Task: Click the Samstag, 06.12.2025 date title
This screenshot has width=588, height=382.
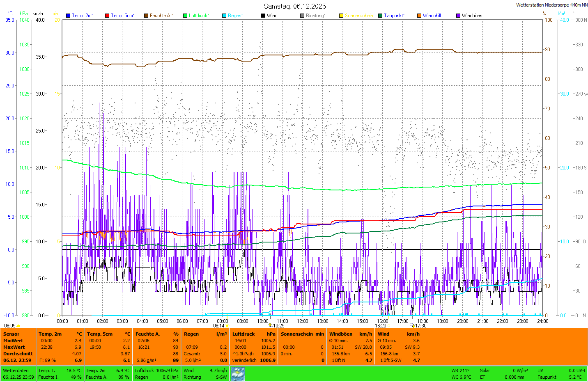Action: (x=294, y=6)
